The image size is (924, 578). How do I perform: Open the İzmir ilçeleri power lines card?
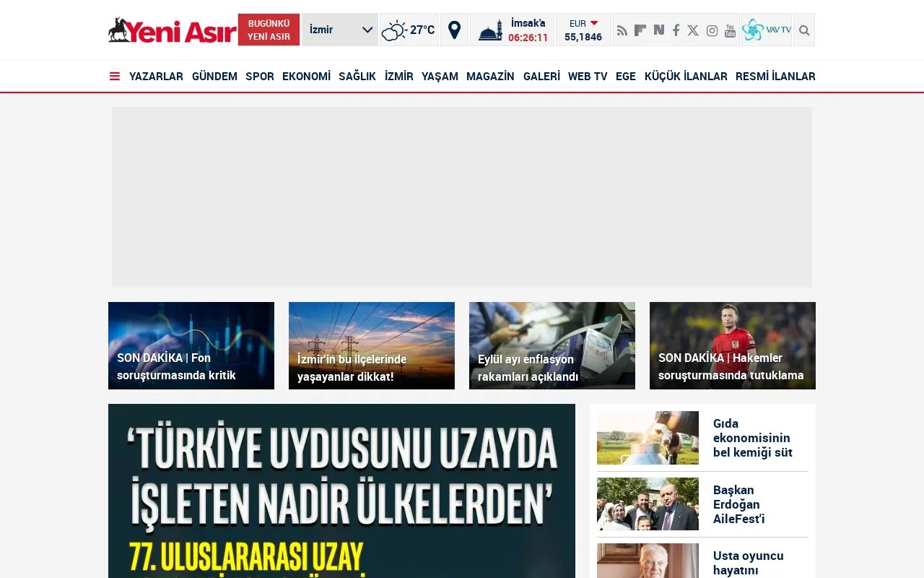[x=372, y=345]
